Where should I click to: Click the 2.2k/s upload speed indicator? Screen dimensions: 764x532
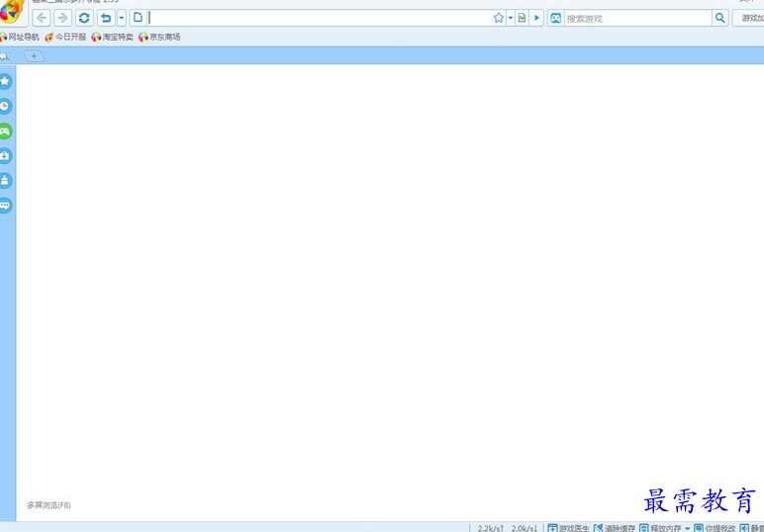490,528
